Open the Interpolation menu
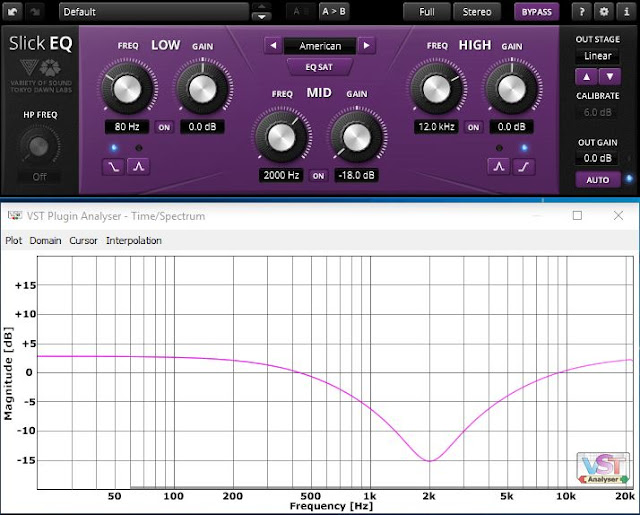This screenshot has height=515, width=640. 134,241
